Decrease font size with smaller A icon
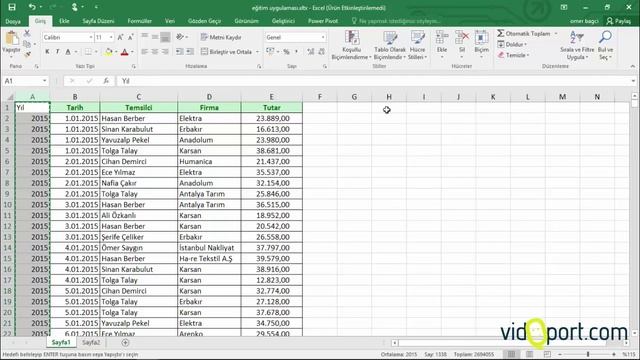 tap(131, 37)
